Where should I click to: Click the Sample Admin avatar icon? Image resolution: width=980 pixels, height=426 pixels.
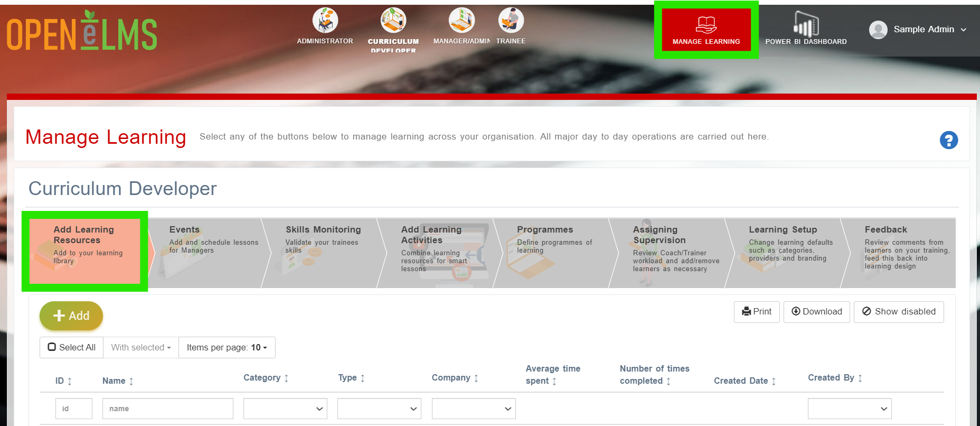pos(878,30)
